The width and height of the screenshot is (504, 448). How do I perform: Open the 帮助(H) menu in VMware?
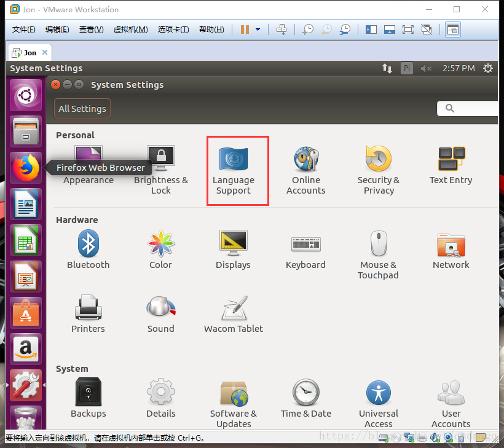coord(211,29)
